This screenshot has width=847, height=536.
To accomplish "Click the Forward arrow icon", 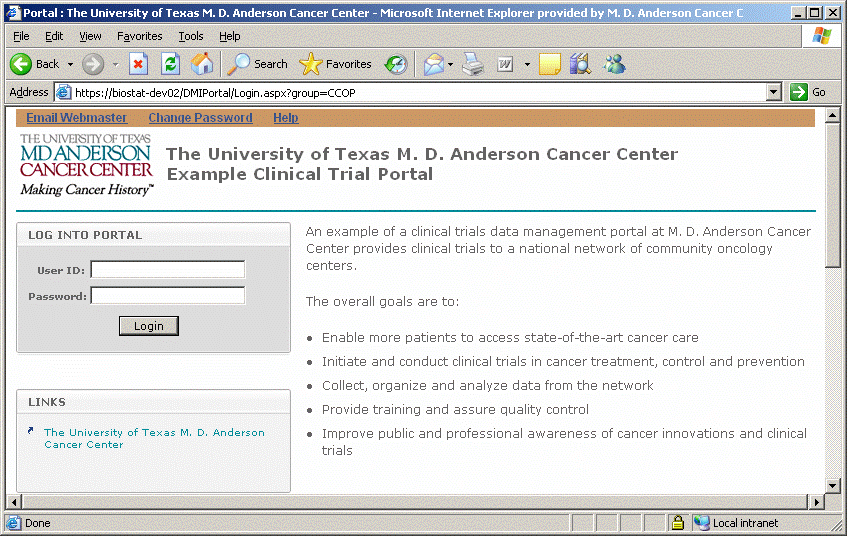I will pyautogui.click(x=93, y=64).
